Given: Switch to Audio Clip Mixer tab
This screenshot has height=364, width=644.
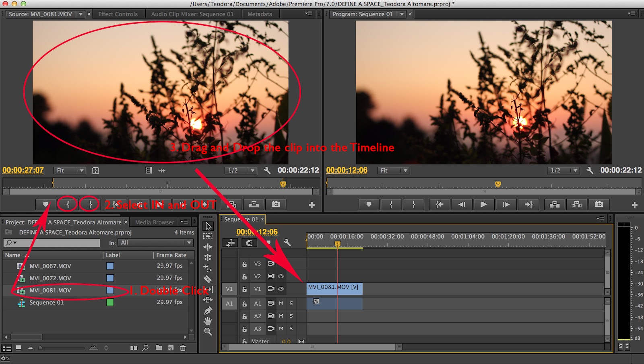Looking at the screenshot, I should [x=192, y=14].
